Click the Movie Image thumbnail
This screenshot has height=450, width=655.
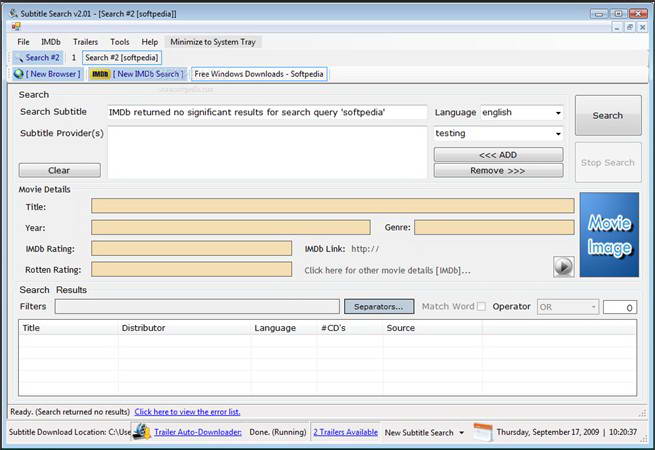point(609,234)
